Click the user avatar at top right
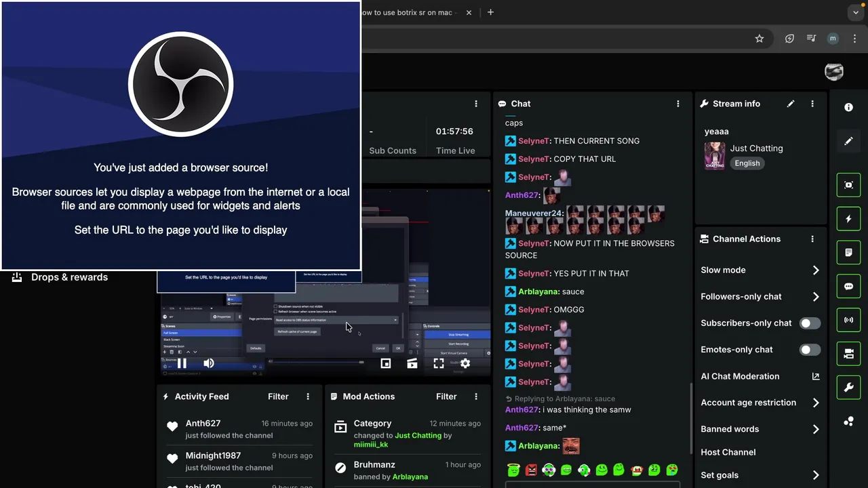 (834, 71)
